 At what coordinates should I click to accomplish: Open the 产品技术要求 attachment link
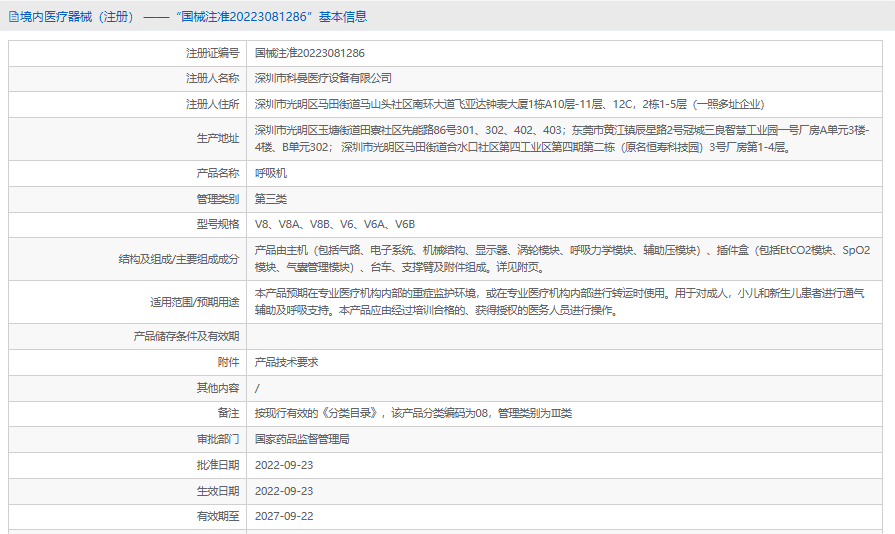coord(287,362)
